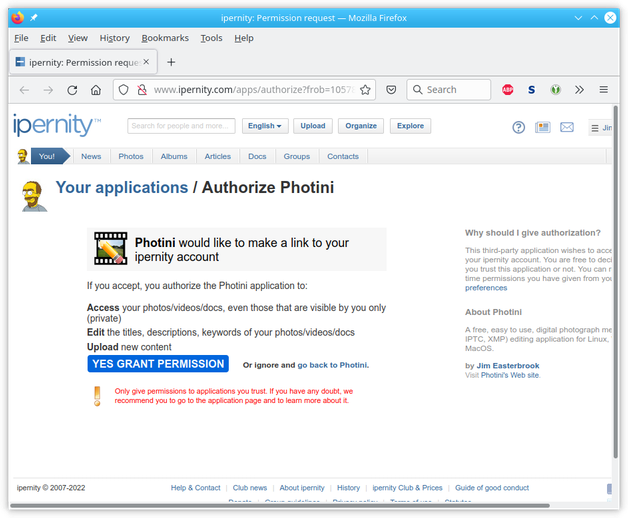This screenshot has width=628, height=518.
Task: Open ipernity mail envelope icon
Action: point(567,127)
